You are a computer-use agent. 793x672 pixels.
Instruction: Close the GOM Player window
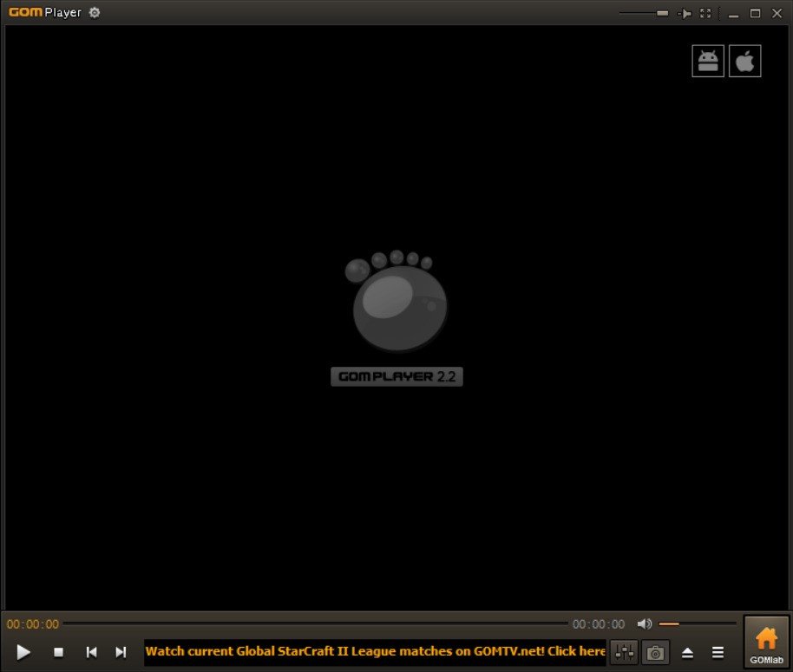point(777,13)
